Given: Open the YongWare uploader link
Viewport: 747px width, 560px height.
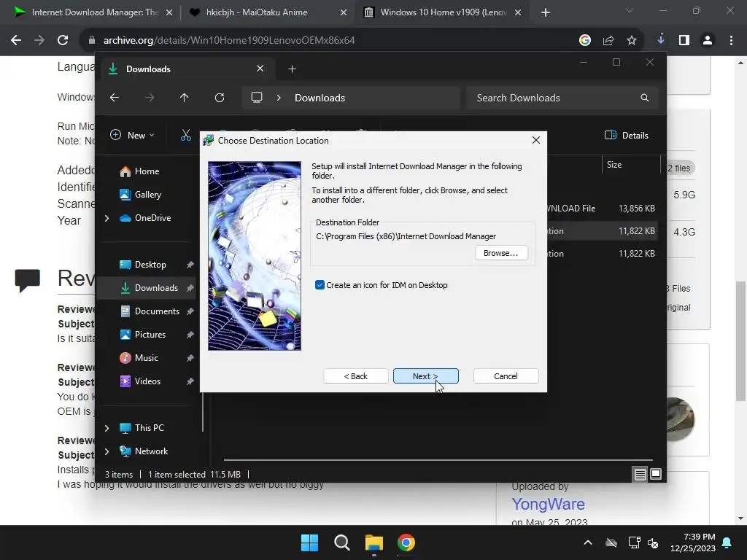Looking at the screenshot, I should tap(548, 505).
